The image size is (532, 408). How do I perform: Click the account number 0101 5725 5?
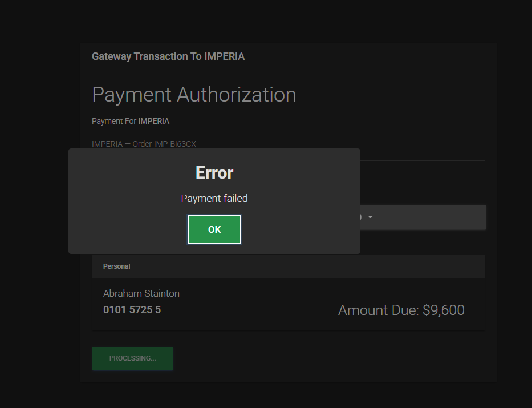(132, 309)
